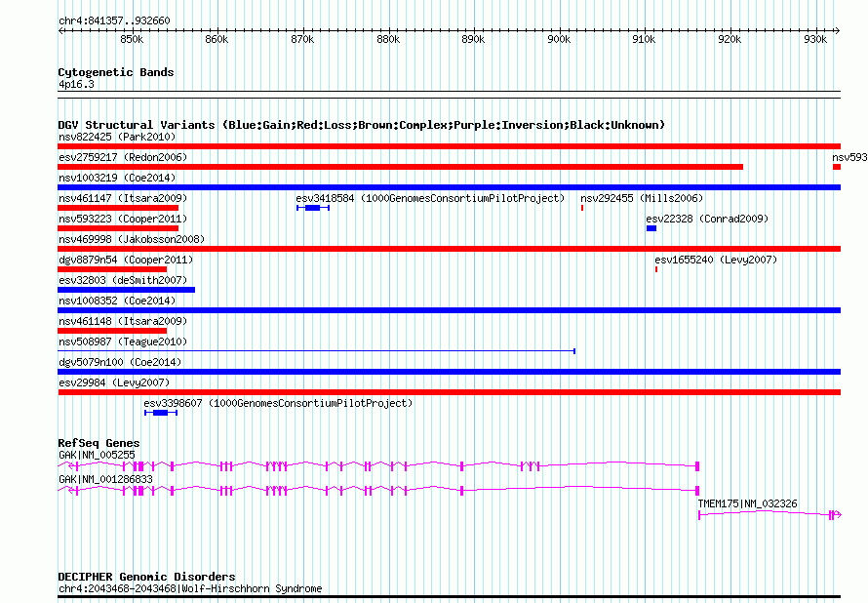Click the RefSeq Genes track title
Image resolution: width=868 pixels, height=603 pixels.
[99, 442]
